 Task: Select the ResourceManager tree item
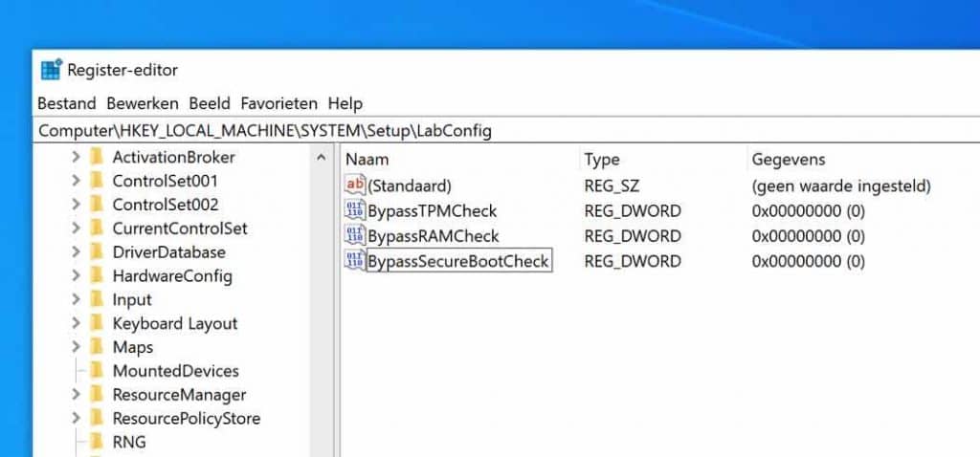coord(179,395)
